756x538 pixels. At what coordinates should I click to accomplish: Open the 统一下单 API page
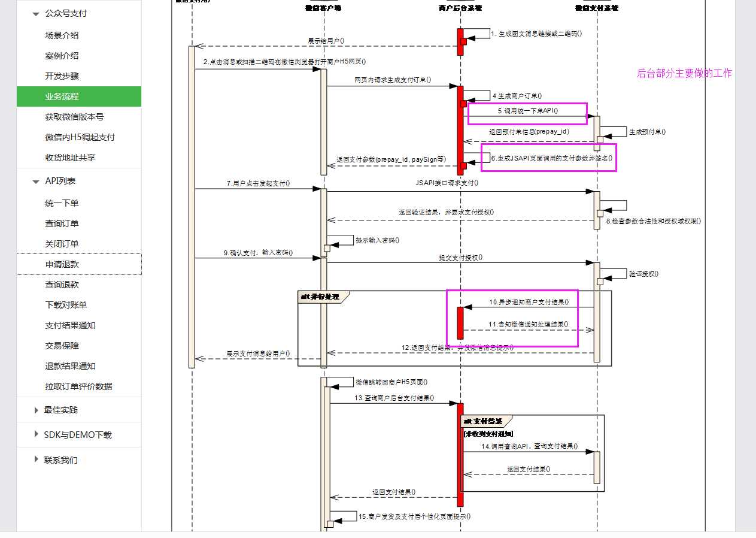click(62, 203)
